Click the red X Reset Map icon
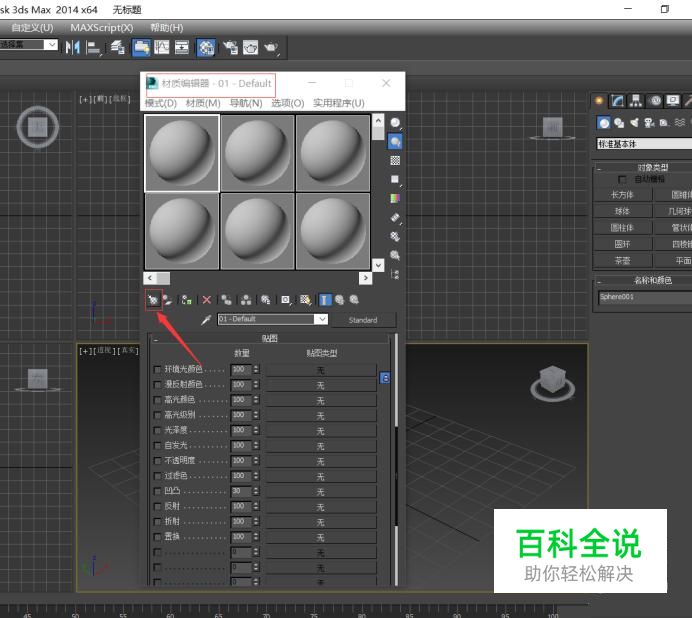The width and height of the screenshot is (692, 618). pos(207,299)
